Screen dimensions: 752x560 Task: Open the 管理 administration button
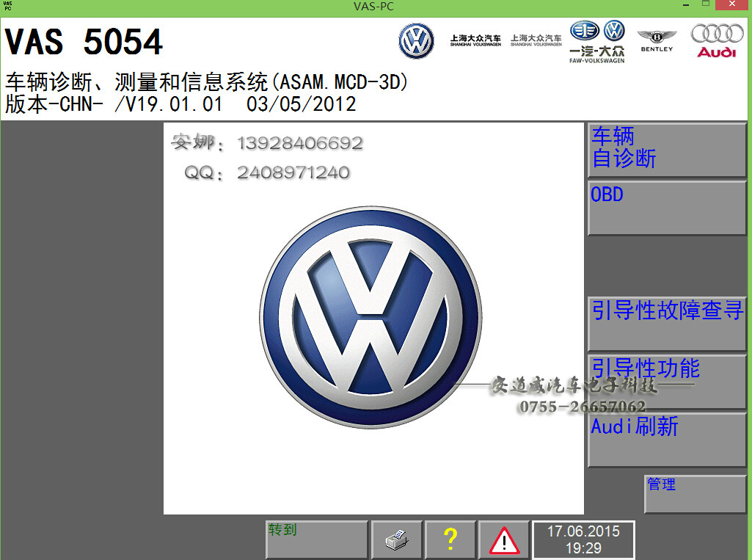coord(695,494)
